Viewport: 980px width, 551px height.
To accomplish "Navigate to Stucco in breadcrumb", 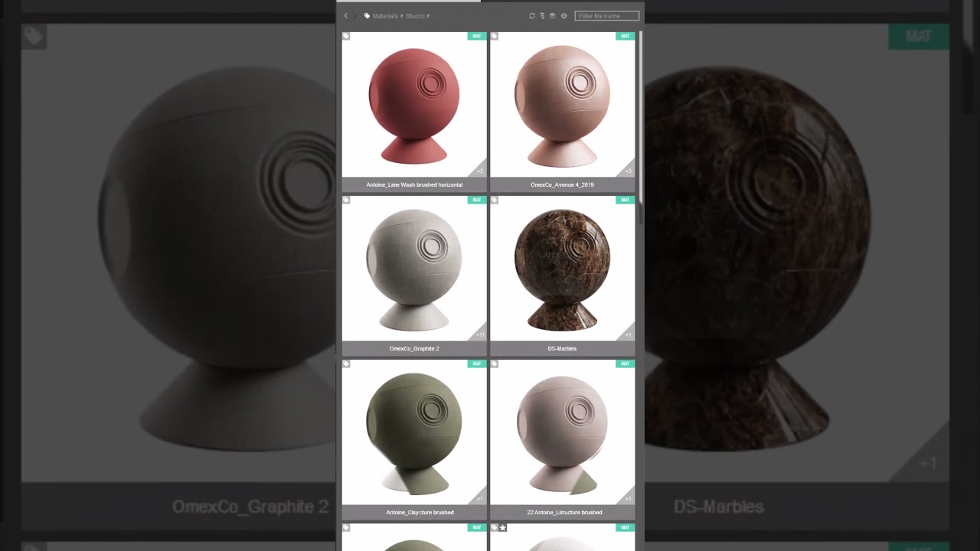I will point(415,16).
